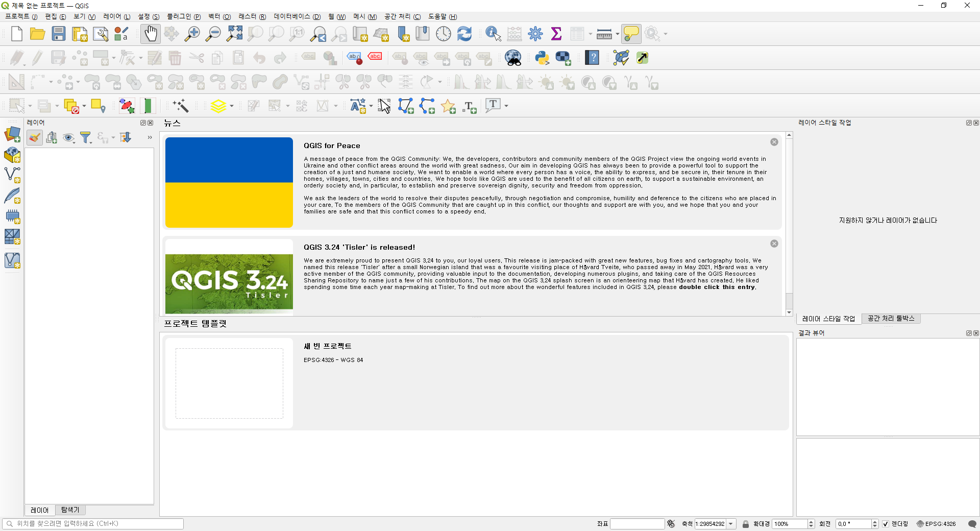Open the MetaSearch globe icon

pos(513,58)
